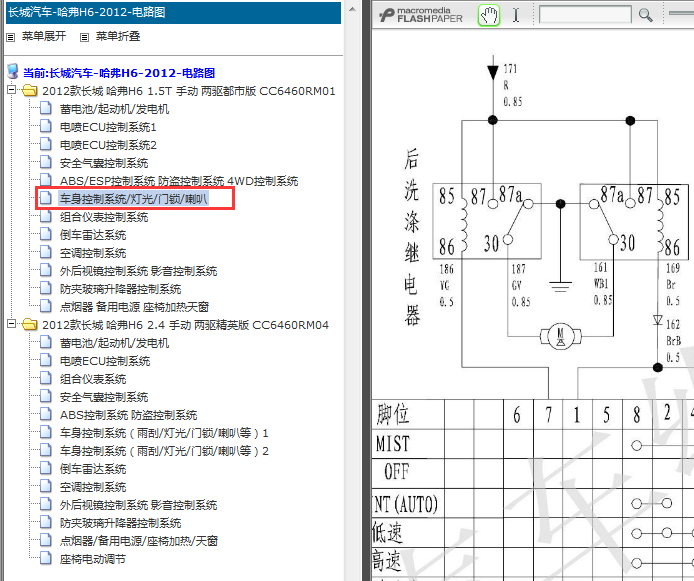
Task: Open 倒车雷达系统 under the 2.4 model
Action: [x=93, y=469]
